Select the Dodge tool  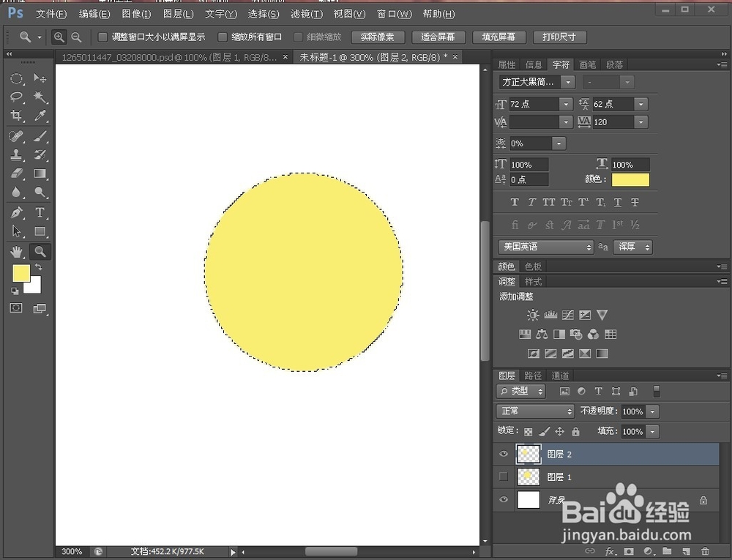pyautogui.click(x=40, y=192)
